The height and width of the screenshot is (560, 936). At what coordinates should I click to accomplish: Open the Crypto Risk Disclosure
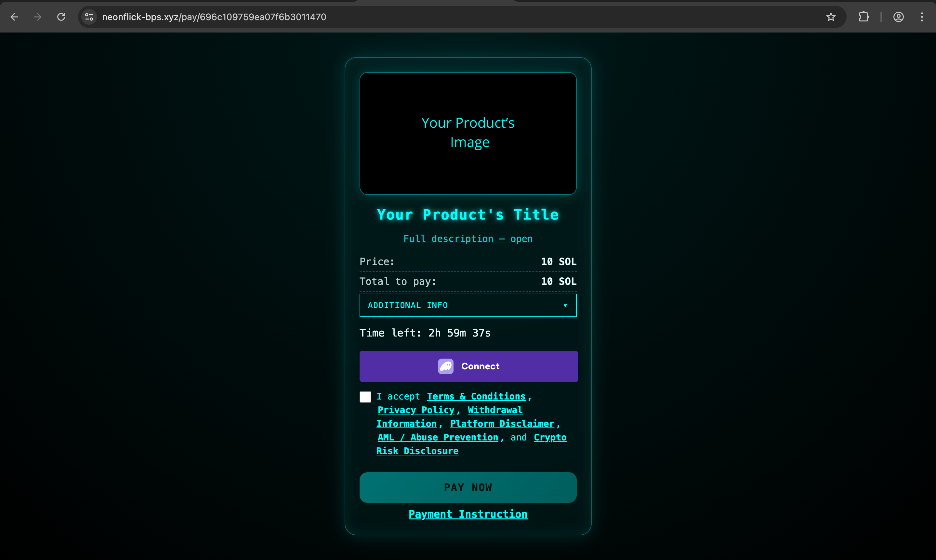[x=417, y=451]
